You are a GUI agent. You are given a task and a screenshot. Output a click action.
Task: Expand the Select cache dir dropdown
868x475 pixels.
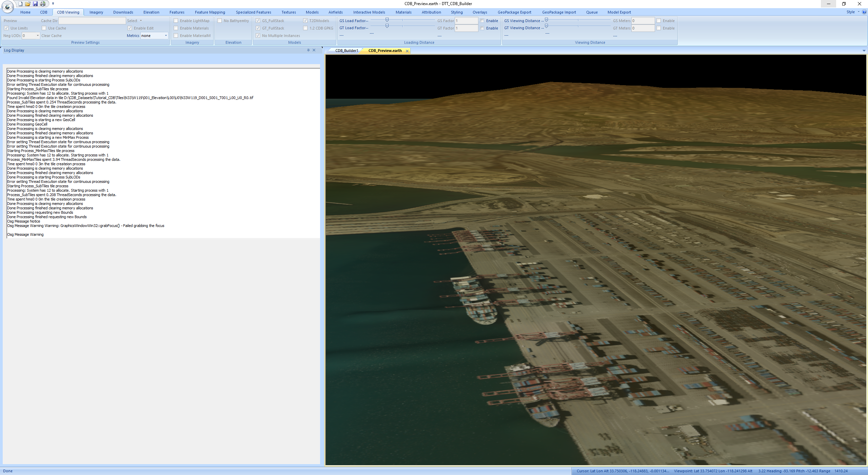[x=135, y=21]
